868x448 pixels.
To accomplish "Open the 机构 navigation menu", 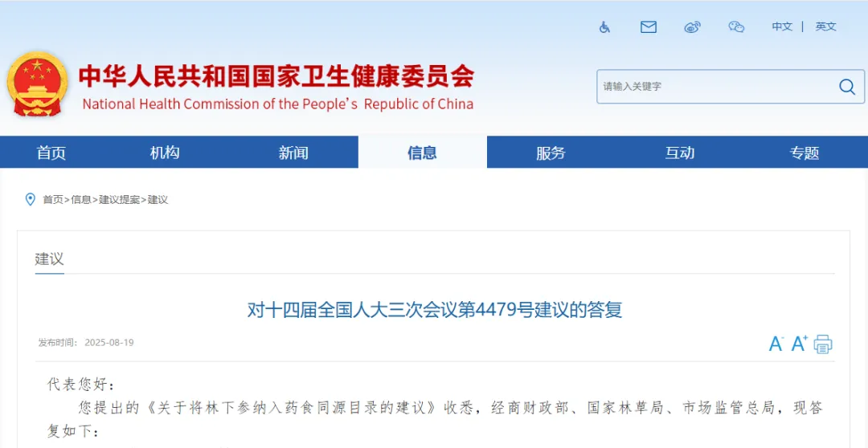I will coord(165,153).
